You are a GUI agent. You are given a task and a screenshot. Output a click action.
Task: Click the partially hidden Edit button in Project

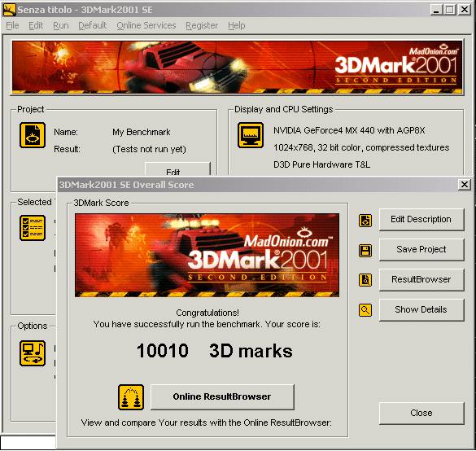click(x=177, y=169)
